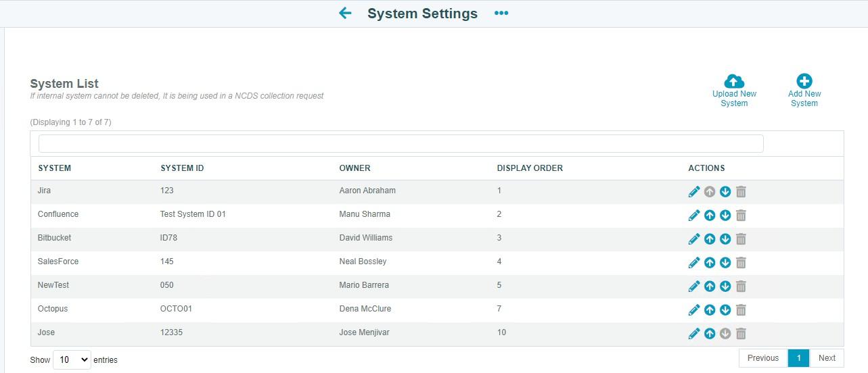Move NewTest up in display order
The width and height of the screenshot is (868, 373).
710,287
